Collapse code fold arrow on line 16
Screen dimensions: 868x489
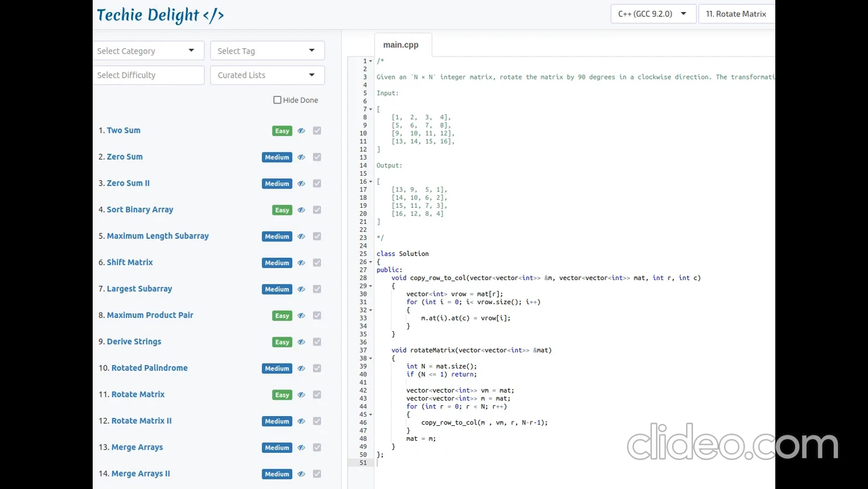pyautogui.click(x=371, y=182)
